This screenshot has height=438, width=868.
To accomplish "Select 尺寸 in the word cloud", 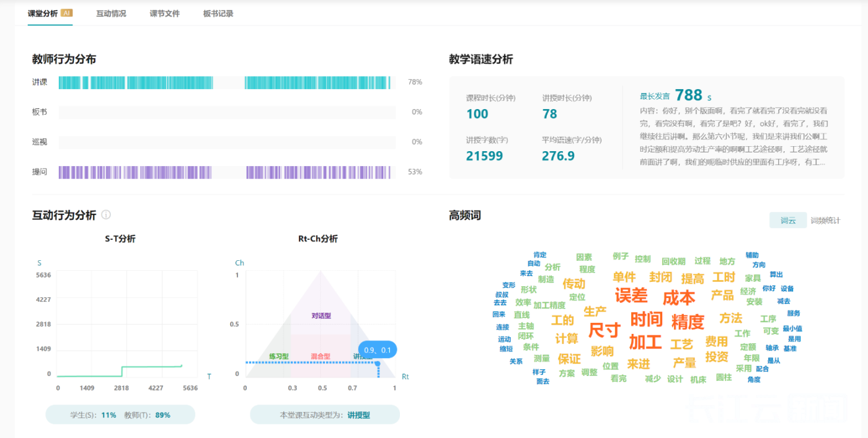I will (x=604, y=330).
